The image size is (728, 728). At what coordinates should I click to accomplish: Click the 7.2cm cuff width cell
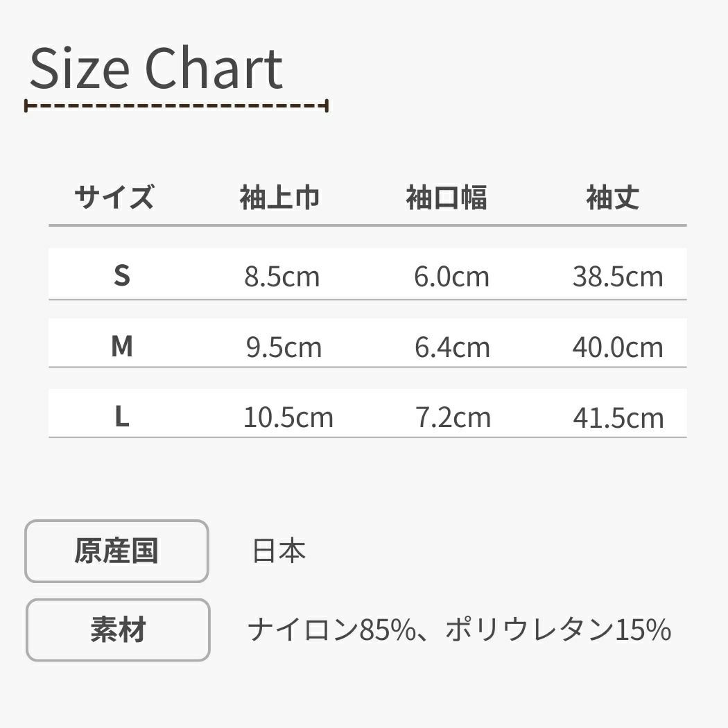pyautogui.click(x=453, y=417)
